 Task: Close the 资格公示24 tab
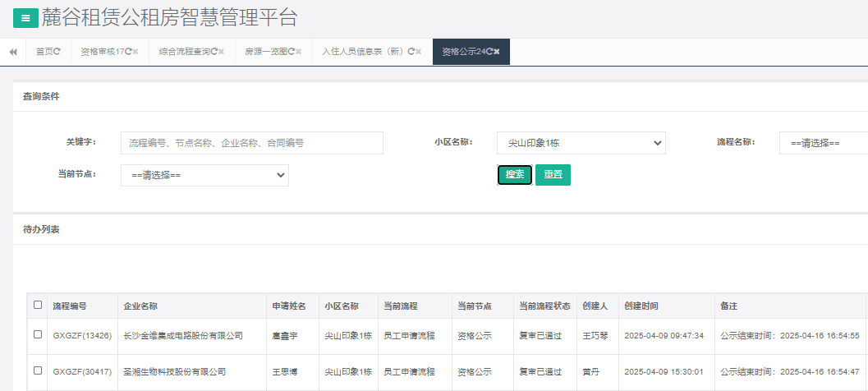point(497,52)
